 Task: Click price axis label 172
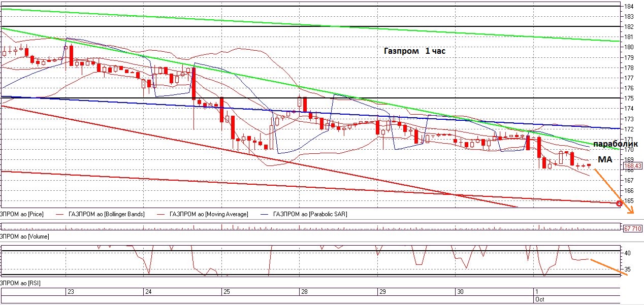[x=629, y=129]
